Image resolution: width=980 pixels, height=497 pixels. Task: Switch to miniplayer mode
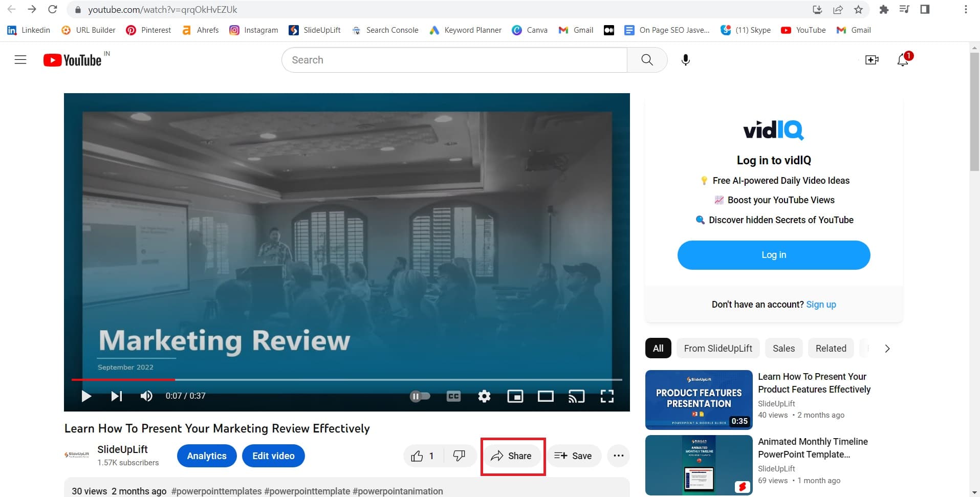515,396
